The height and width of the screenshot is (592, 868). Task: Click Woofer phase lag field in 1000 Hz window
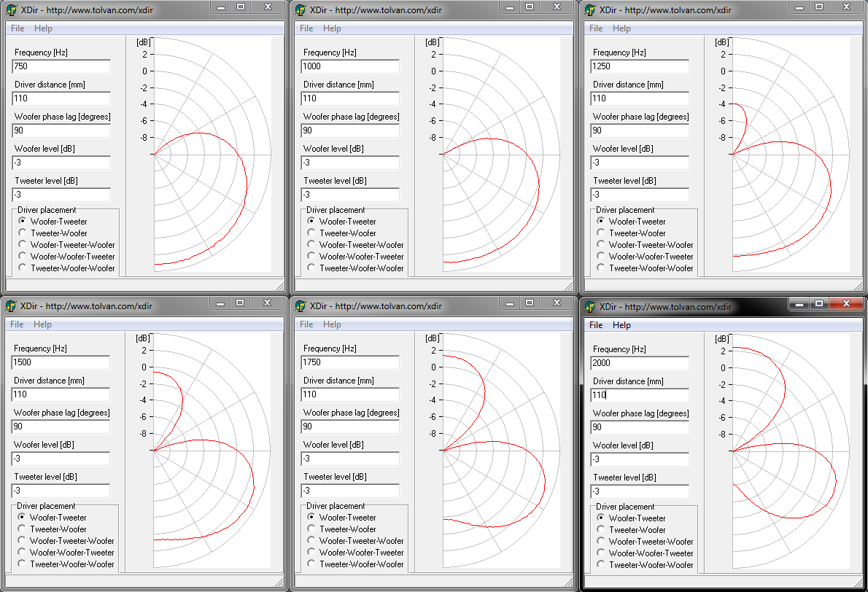[350, 131]
